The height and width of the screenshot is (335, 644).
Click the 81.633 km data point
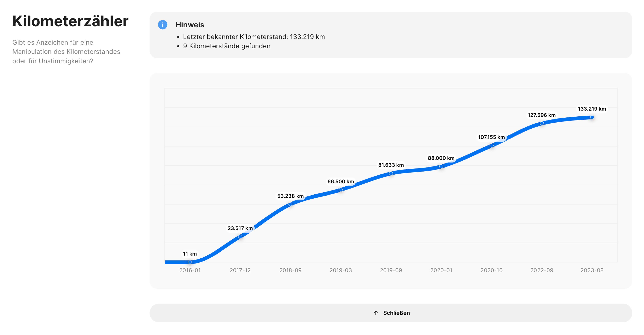tap(391, 173)
